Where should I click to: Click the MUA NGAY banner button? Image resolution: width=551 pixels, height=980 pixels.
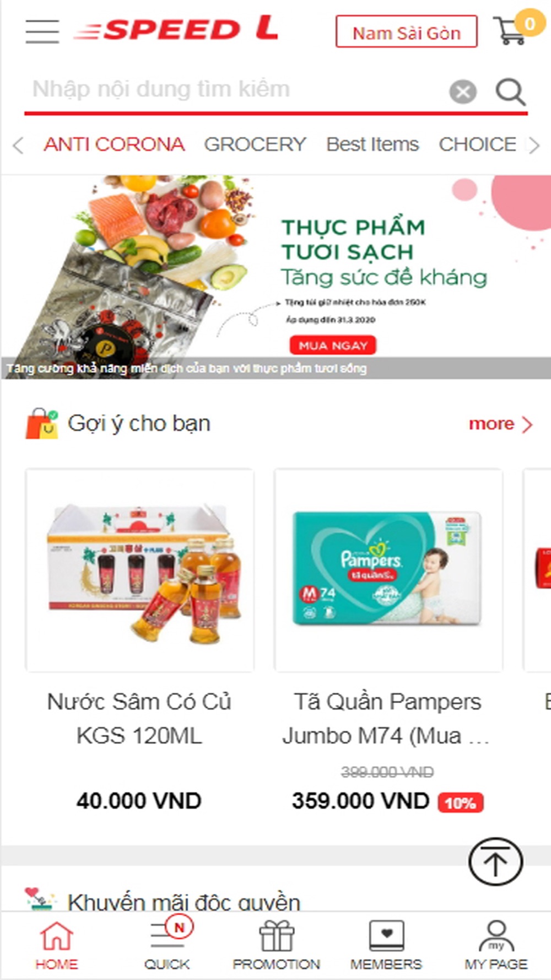coord(333,346)
